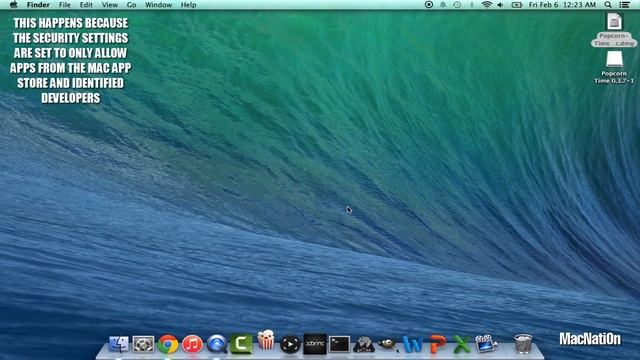Open the round black play-button app in Dock
This screenshot has height=360, width=640.
tap(290, 344)
